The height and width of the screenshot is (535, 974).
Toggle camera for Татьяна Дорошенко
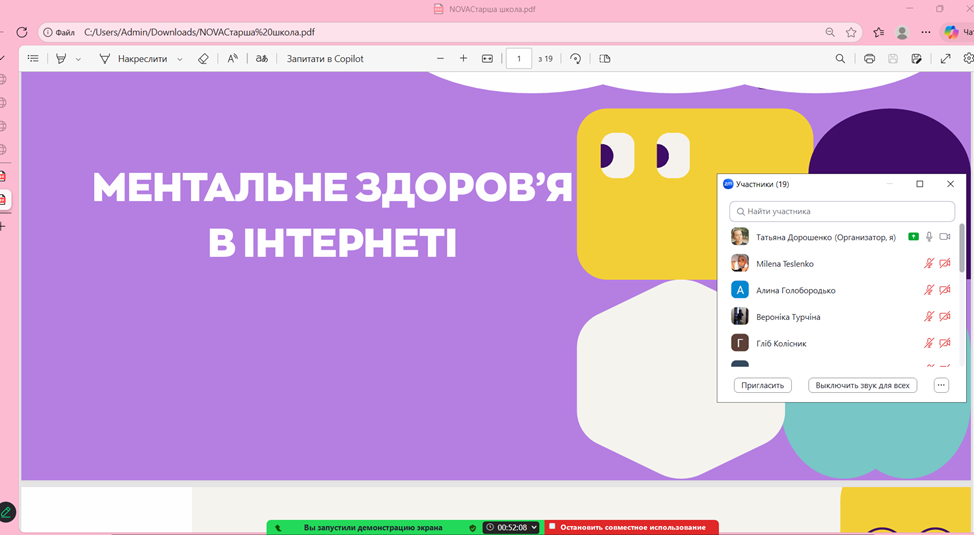[945, 237]
